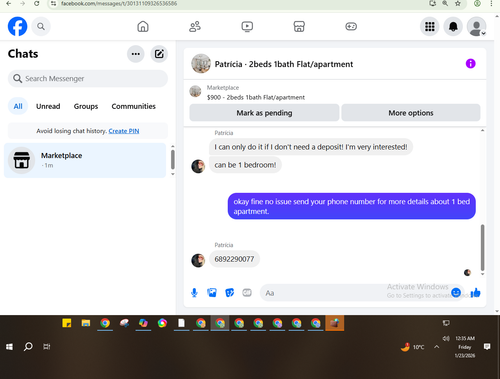Viewport: 500px width, 379px height.
Task: Click the Mark as pending button
Action: click(x=264, y=113)
